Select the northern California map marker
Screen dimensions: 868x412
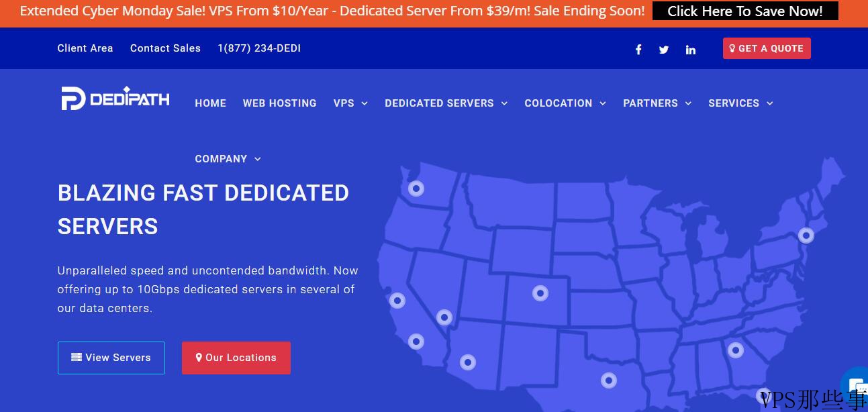(397, 301)
